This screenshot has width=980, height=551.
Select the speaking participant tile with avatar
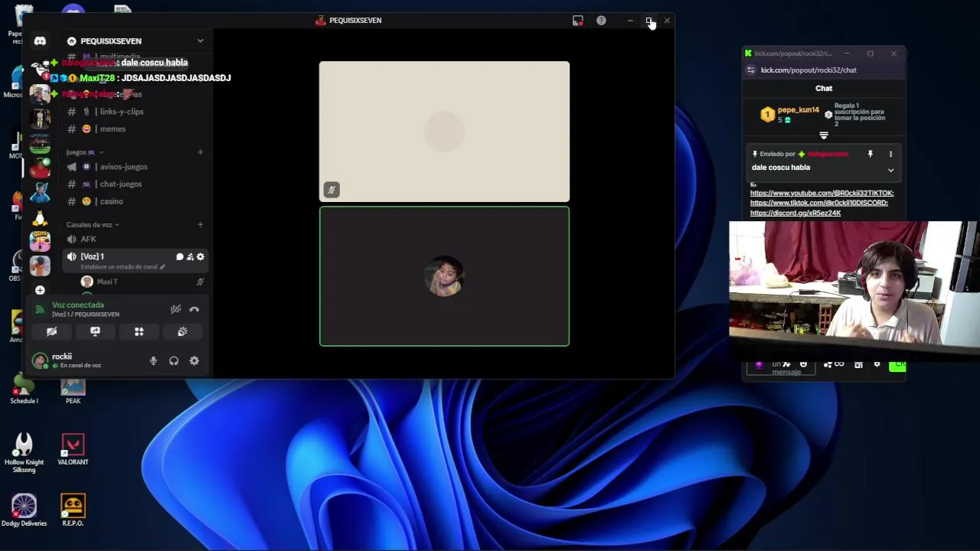point(444,276)
